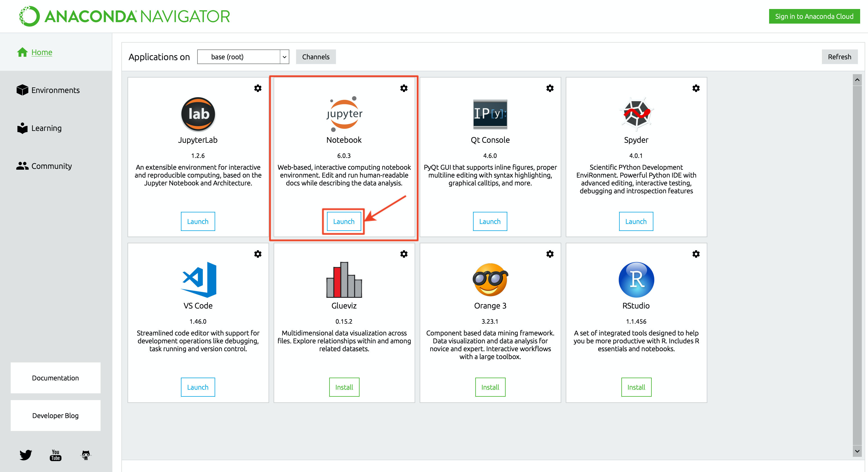Open the VS Code gear options
This screenshot has width=868, height=472.
258,254
